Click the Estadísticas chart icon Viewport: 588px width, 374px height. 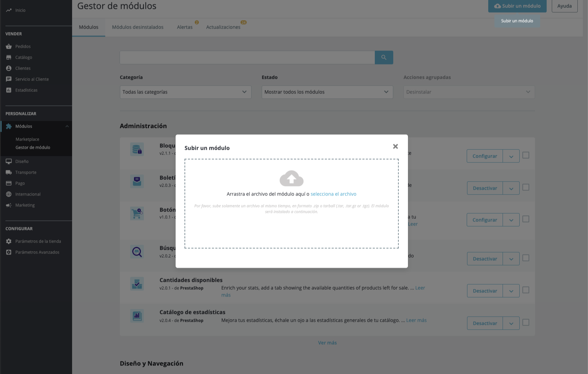(x=9, y=90)
